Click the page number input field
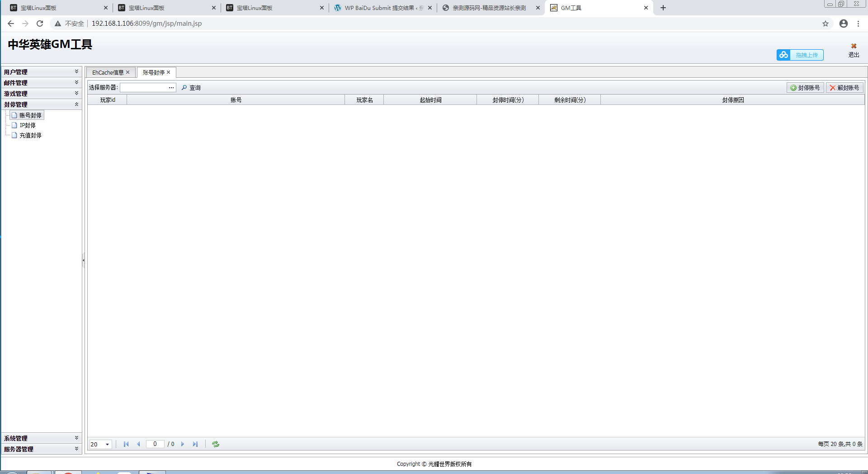The height and width of the screenshot is (474, 868). click(155, 444)
